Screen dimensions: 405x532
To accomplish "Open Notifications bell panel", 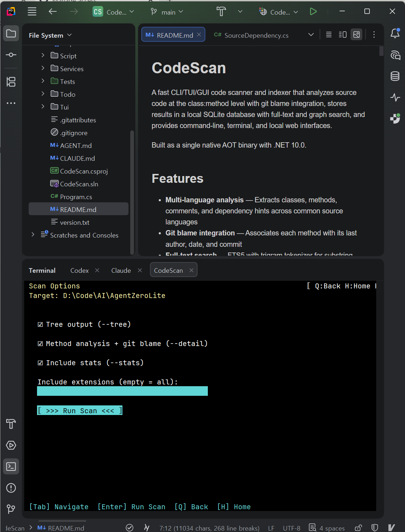I will coord(395,33).
